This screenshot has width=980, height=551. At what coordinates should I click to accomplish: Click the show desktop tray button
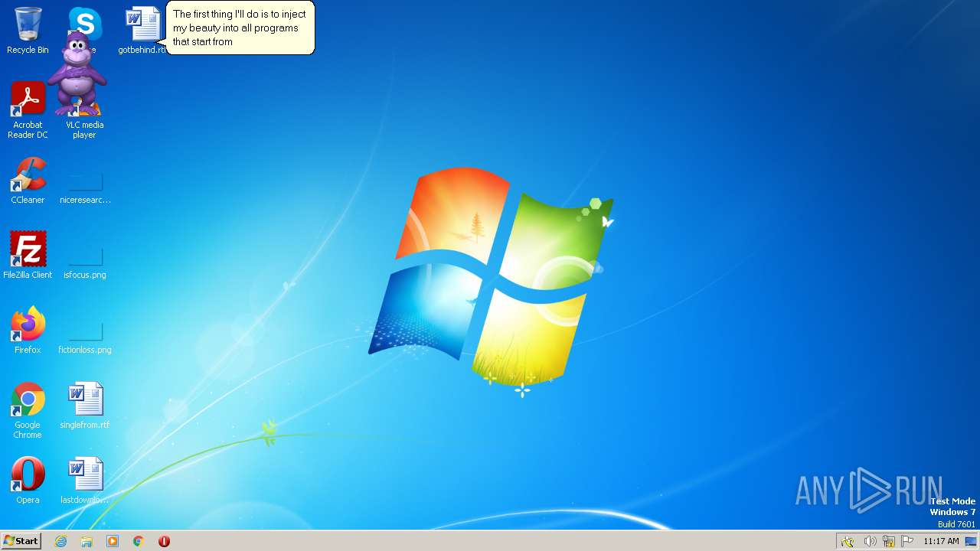point(972,541)
